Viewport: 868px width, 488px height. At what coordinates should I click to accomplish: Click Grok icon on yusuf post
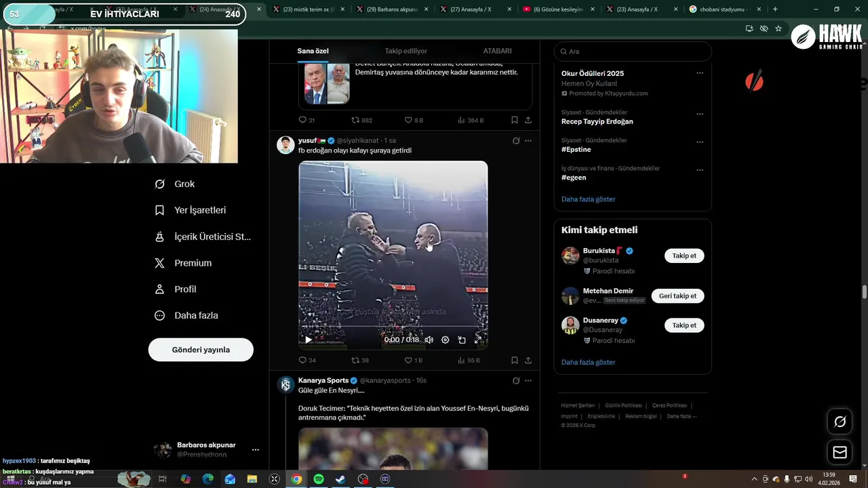click(516, 141)
